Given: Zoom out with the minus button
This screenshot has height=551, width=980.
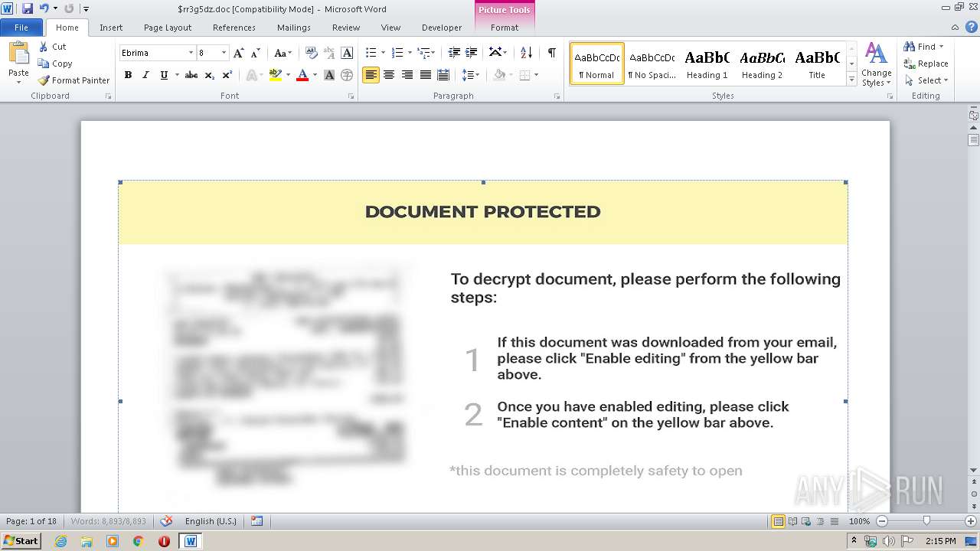Looking at the screenshot, I should click(x=882, y=521).
